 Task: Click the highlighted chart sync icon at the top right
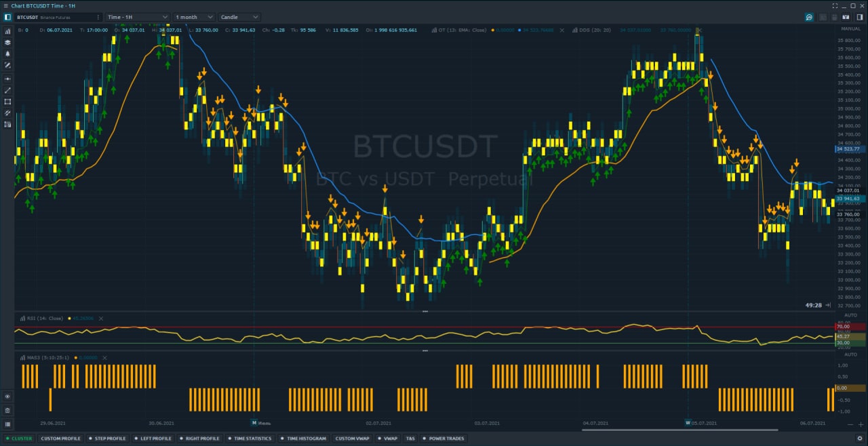tap(809, 17)
